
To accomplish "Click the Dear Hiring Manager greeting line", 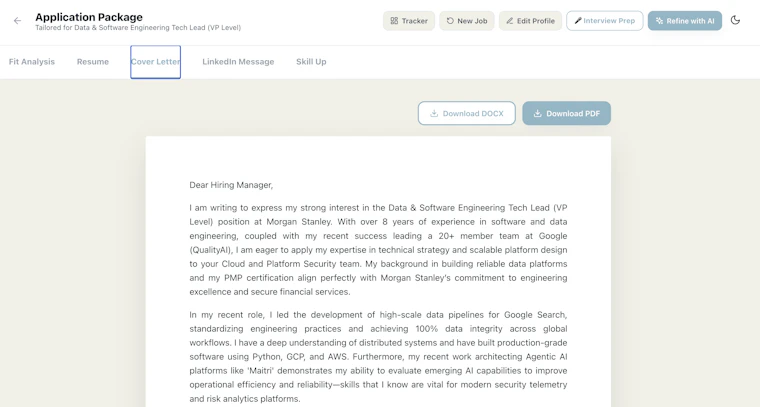I will [231, 185].
